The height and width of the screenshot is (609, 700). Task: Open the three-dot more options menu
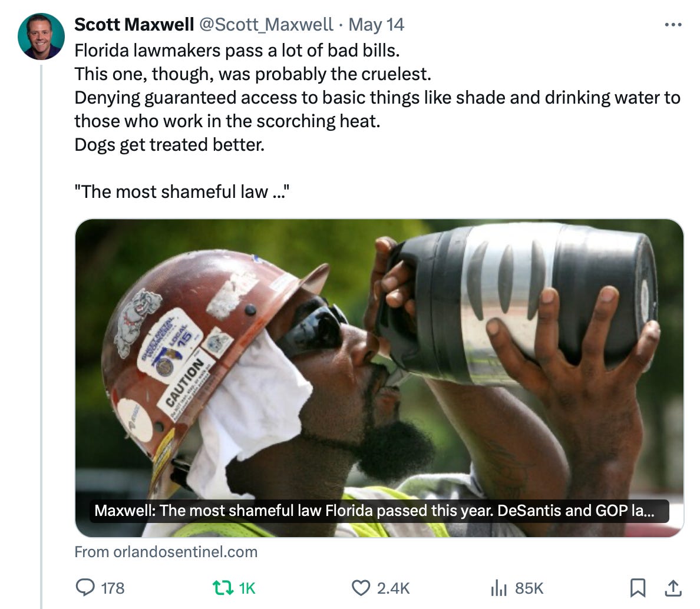pos(673,25)
